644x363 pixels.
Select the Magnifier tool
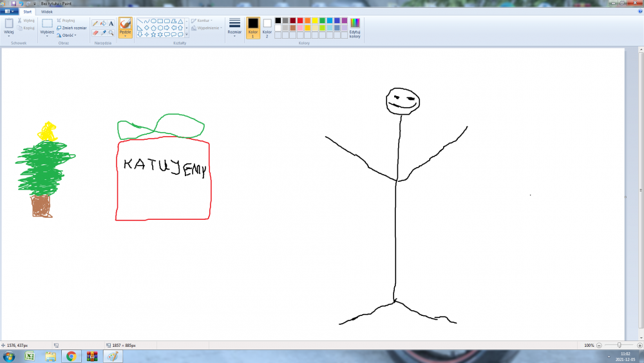point(111,33)
